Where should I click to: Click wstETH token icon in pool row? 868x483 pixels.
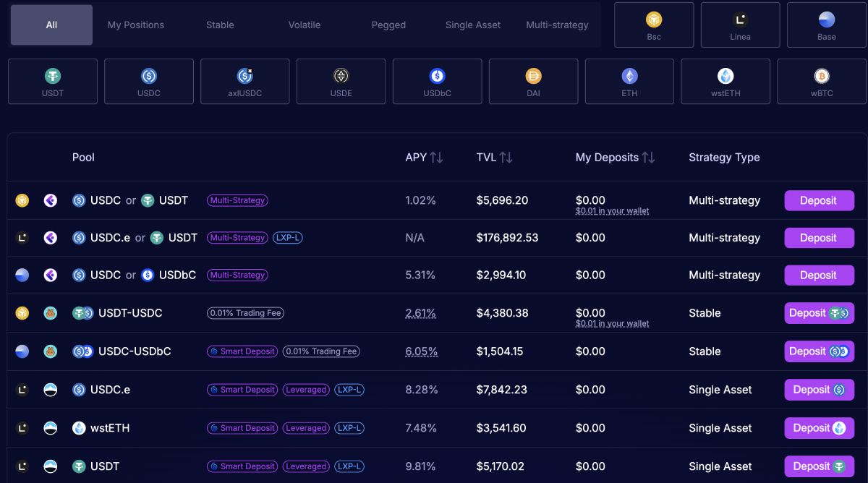pyautogui.click(x=79, y=428)
